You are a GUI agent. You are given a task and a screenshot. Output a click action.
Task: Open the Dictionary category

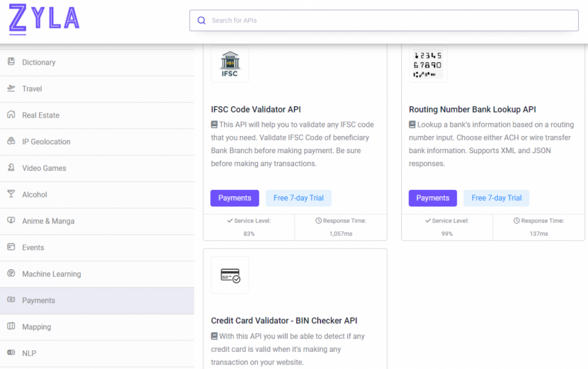[96, 63]
